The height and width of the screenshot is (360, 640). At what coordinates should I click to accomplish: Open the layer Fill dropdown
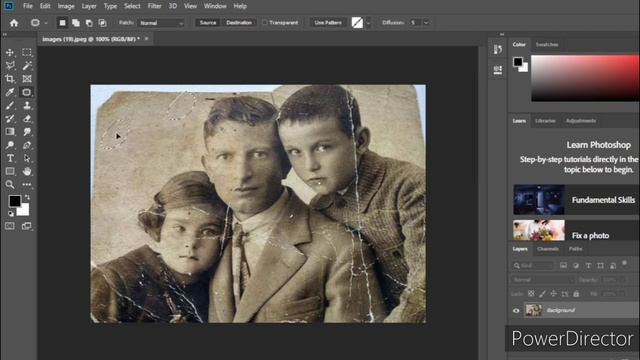click(x=622, y=294)
